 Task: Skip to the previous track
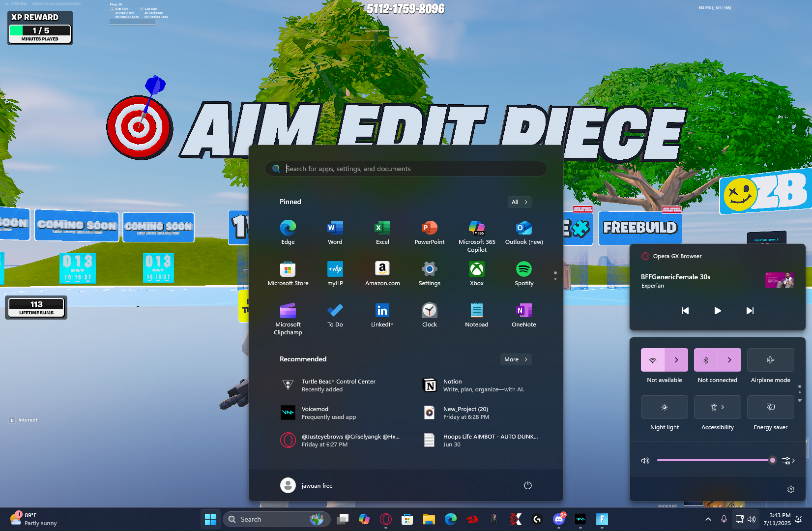point(685,311)
